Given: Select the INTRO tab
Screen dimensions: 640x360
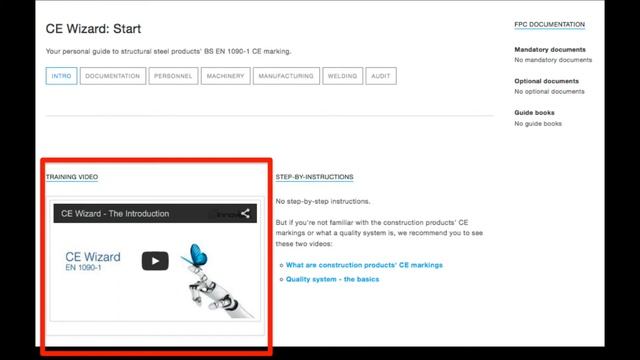Looking at the screenshot, I should point(61,76).
